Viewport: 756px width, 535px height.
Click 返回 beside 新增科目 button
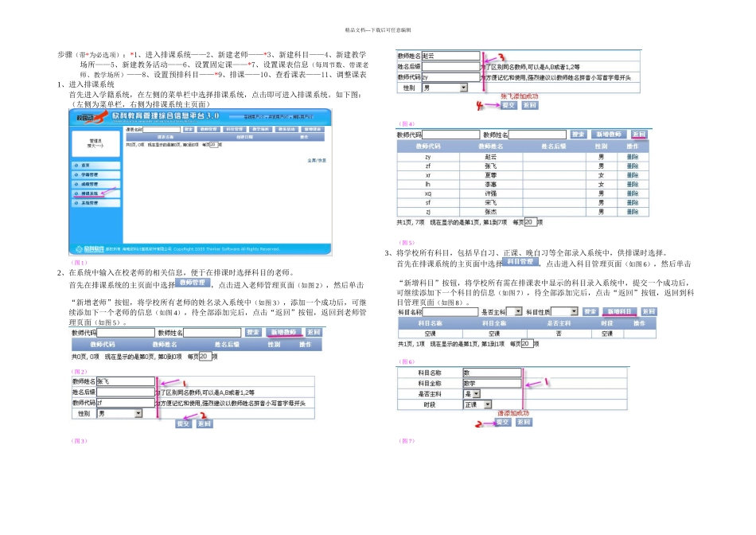pyautogui.click(x=649, y=311)
